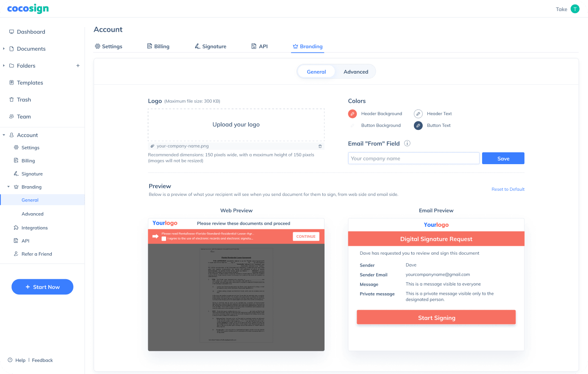Open the Signature tab

coord(210,47)
